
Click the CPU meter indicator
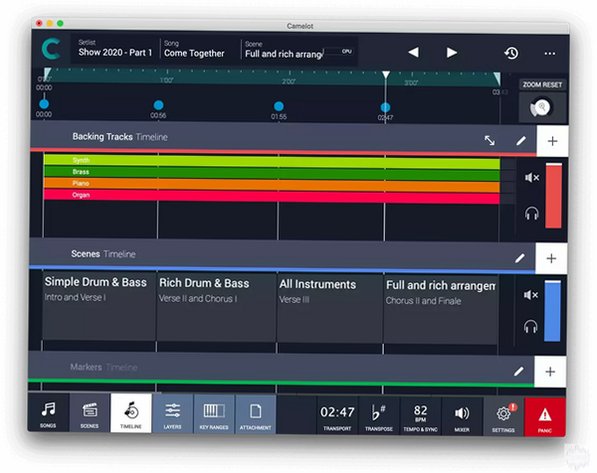(338, 51)
